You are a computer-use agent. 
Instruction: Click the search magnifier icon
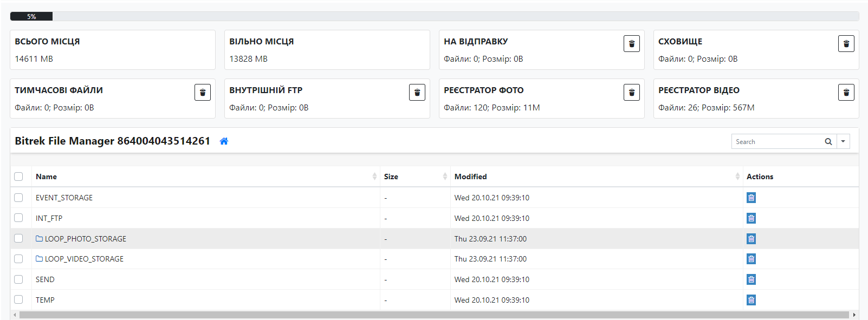(828, 142)
